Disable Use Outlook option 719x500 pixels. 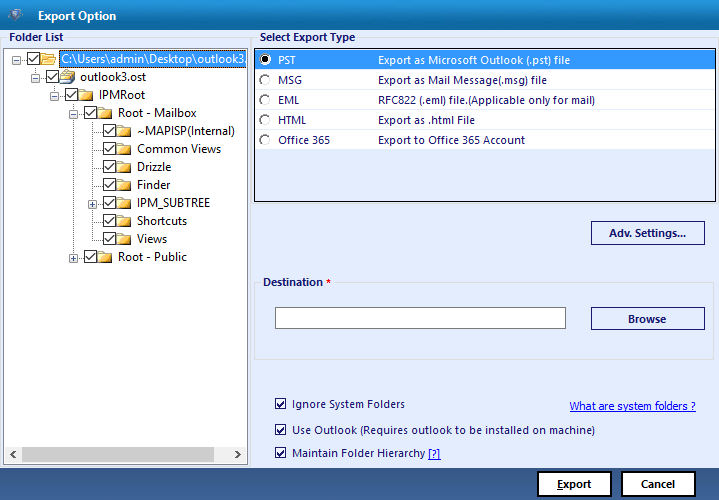pyautogui.click(x=280, y=430)
